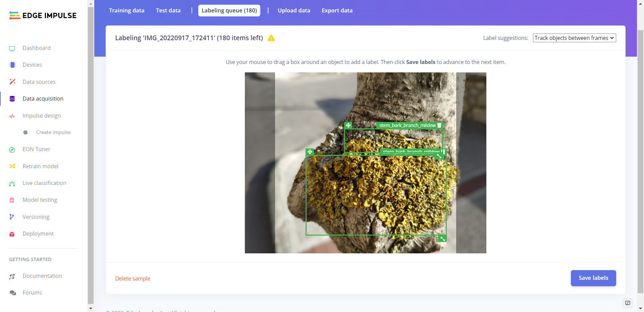Click the Documentation rocket icon

tap(12, 276)
